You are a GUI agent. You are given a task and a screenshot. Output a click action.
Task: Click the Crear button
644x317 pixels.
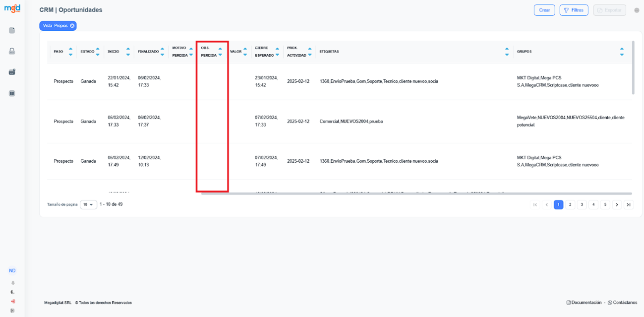click(544, 10)
